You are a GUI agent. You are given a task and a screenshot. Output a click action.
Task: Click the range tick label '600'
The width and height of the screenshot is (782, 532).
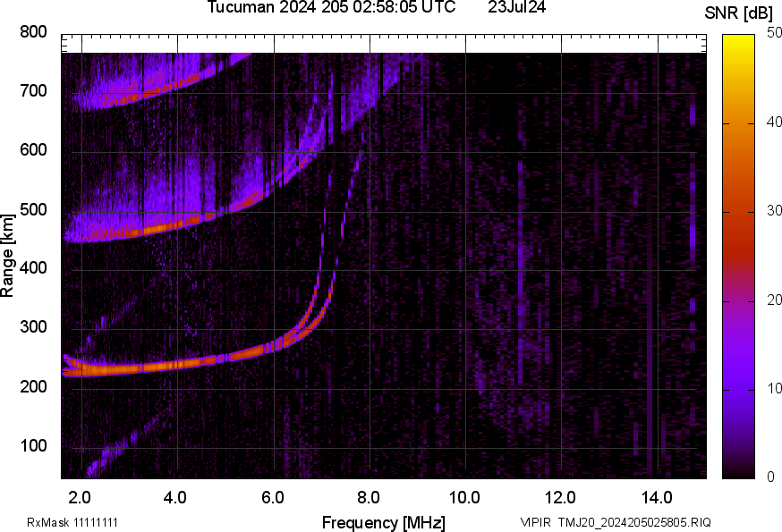coord(33,150)
